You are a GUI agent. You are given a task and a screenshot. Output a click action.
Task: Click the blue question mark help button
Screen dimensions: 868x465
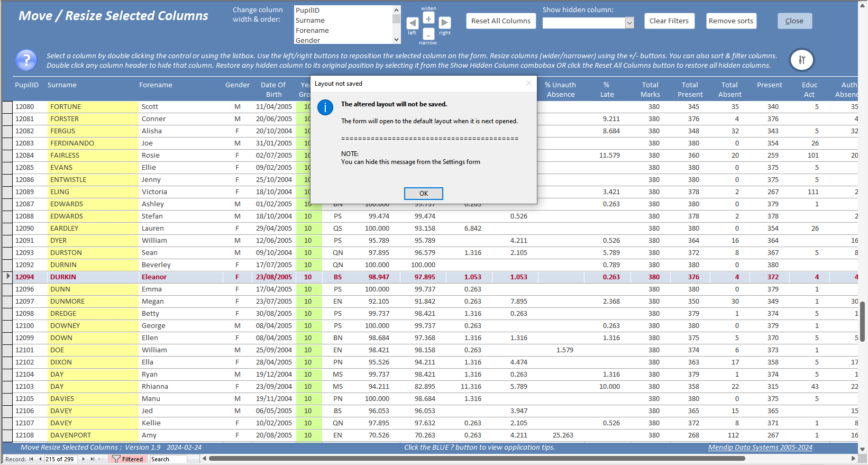click(26, 60)
